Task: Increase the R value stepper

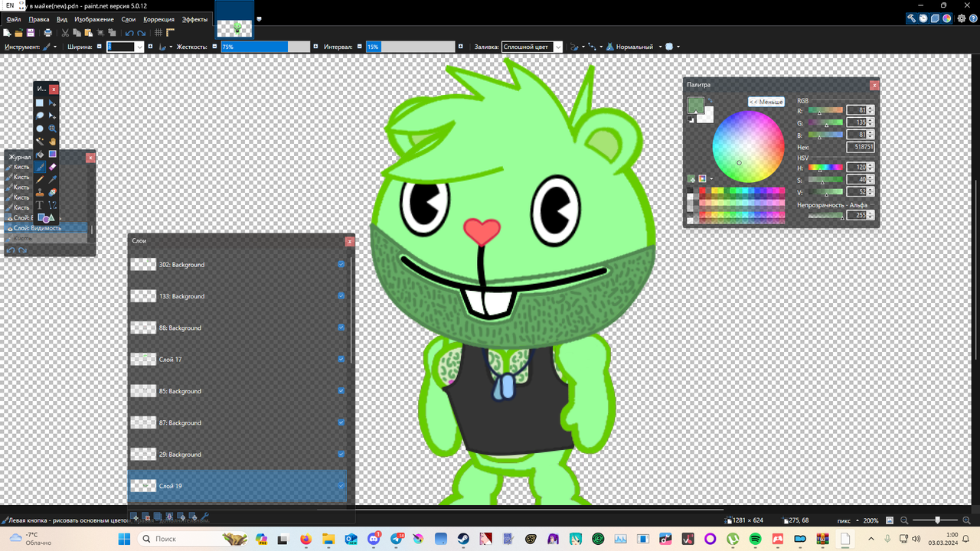Action: coord(871,108)
